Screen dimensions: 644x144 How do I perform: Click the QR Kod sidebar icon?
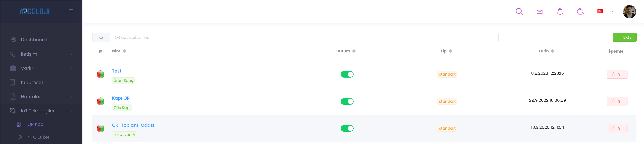pos(19,124)
